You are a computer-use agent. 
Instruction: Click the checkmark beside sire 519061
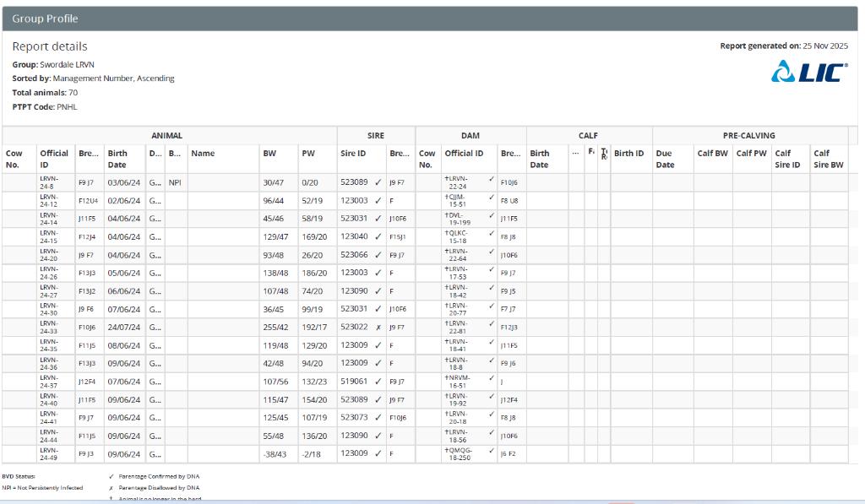click(x=378, y=381)
